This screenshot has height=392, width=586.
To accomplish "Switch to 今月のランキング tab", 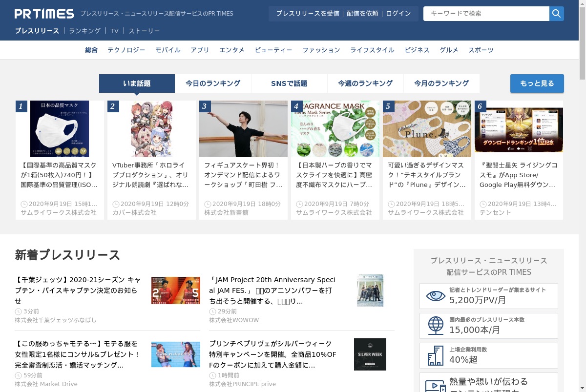I will point(441,83).
